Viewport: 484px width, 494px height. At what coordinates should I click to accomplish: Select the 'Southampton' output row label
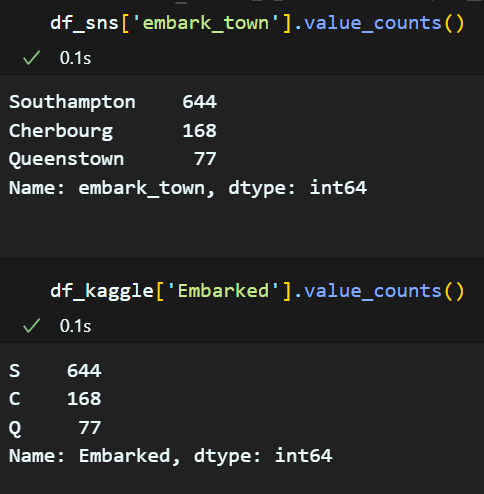click(x=72, y=102)
